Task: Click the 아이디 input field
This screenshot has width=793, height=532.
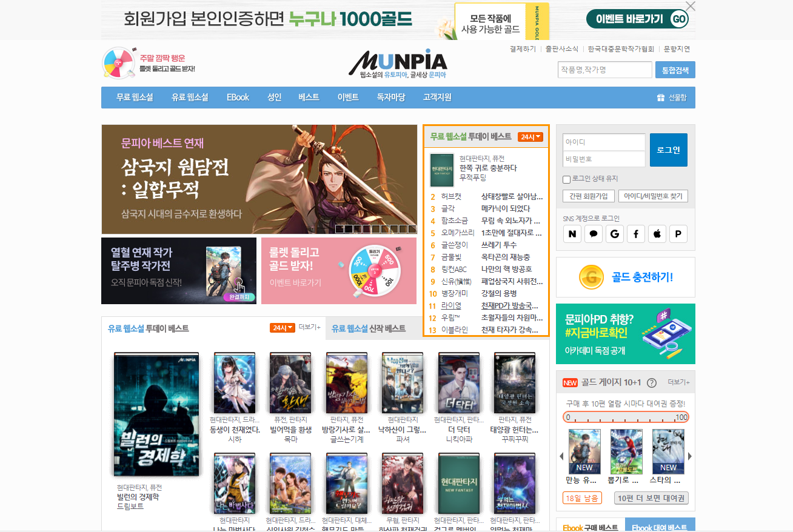Action: coord(604,142)
